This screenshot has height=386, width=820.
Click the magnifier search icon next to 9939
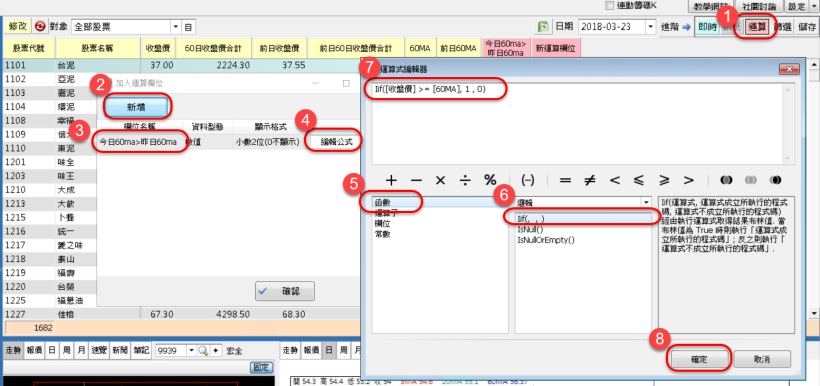click(x=203, y=350)
